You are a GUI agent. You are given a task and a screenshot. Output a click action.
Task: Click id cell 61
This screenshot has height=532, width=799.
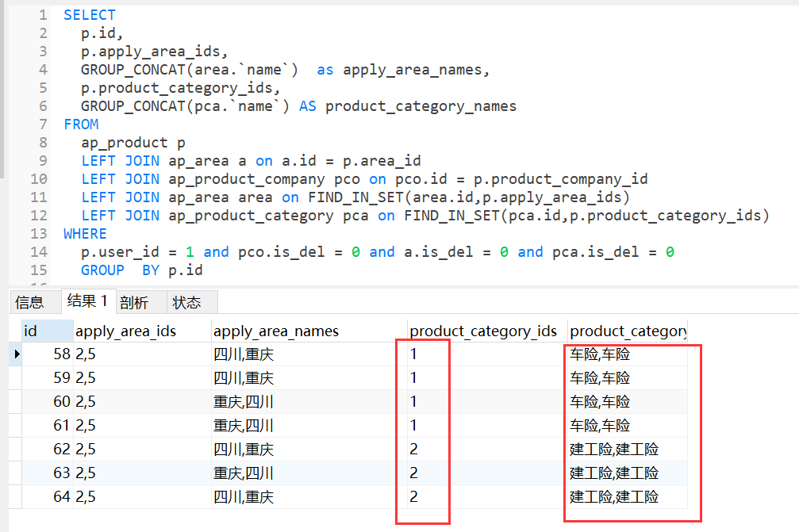(48, 425)
